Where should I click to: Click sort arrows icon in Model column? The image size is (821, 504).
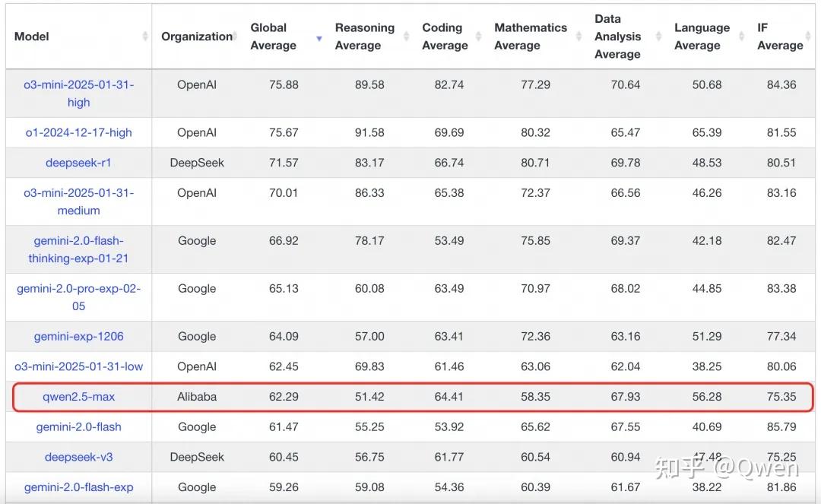(x=144, y=36)
